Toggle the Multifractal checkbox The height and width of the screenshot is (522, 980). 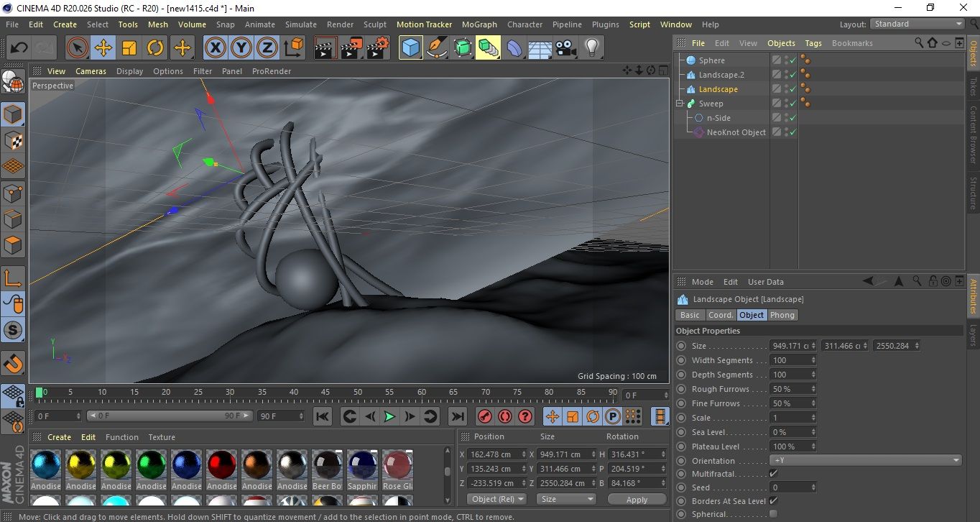[x=773, y=474]
